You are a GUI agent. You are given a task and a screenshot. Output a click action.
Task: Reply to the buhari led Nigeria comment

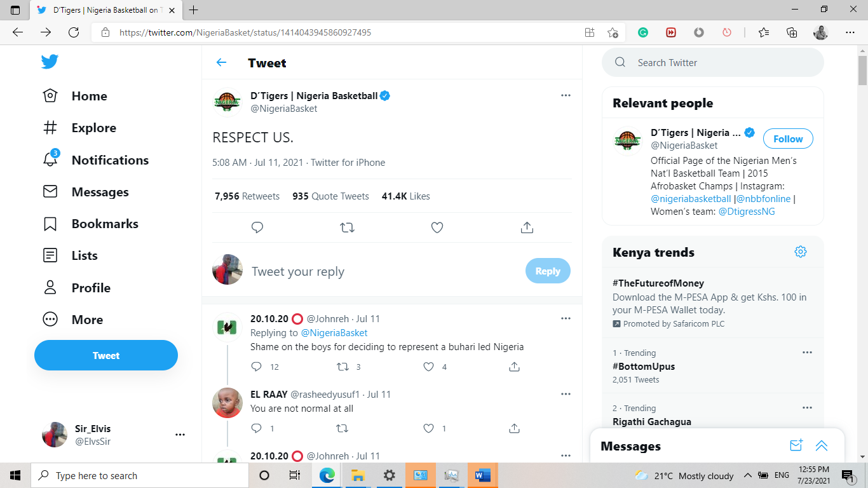[x=257, y=367]
